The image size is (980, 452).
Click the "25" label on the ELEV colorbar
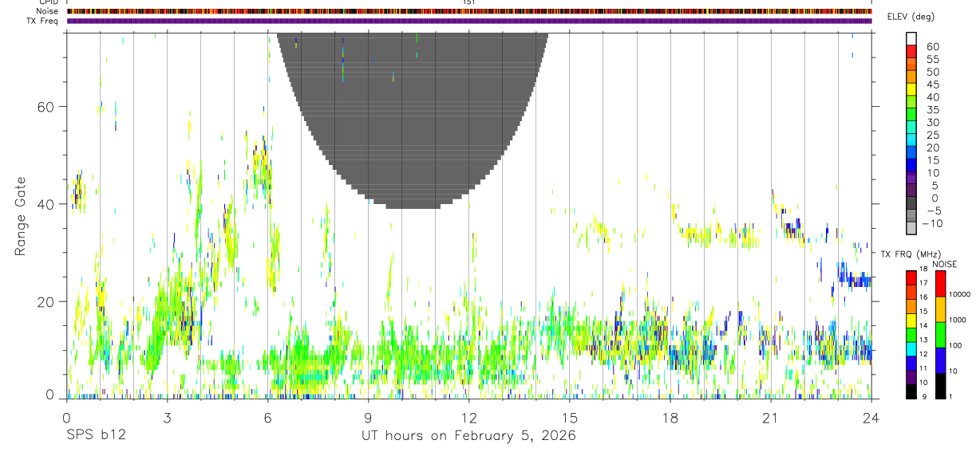932,136
